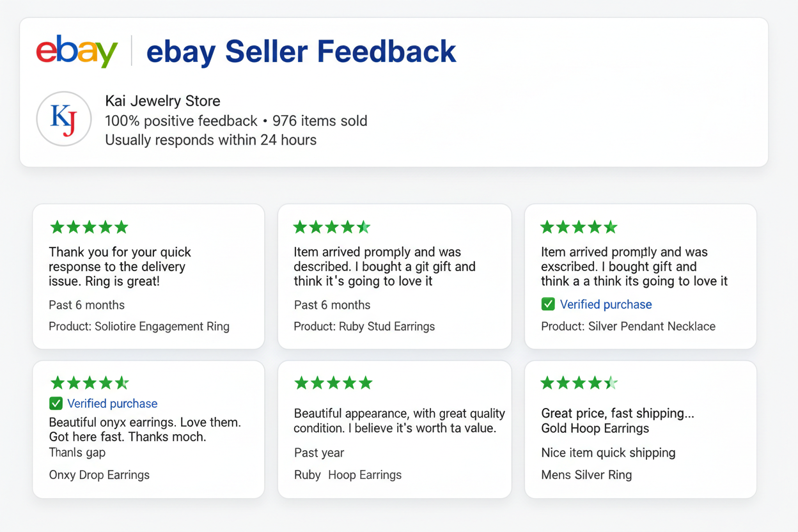Click 100% positive feedback text
The width and height of the screenshot is (798, 532).
181,121
